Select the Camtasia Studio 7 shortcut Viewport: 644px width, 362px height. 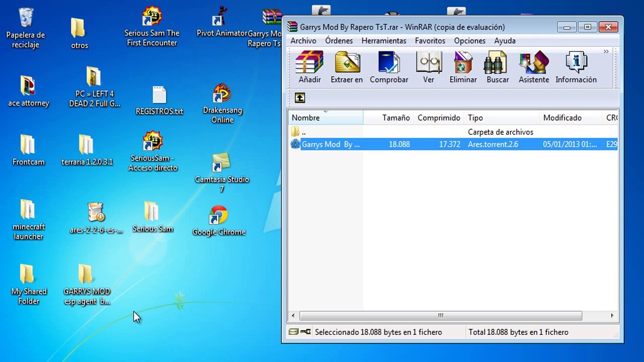click(222, 173)
